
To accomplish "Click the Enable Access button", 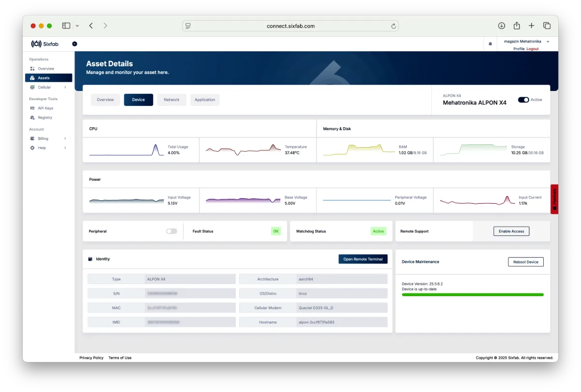I will (x=511, y=231).
